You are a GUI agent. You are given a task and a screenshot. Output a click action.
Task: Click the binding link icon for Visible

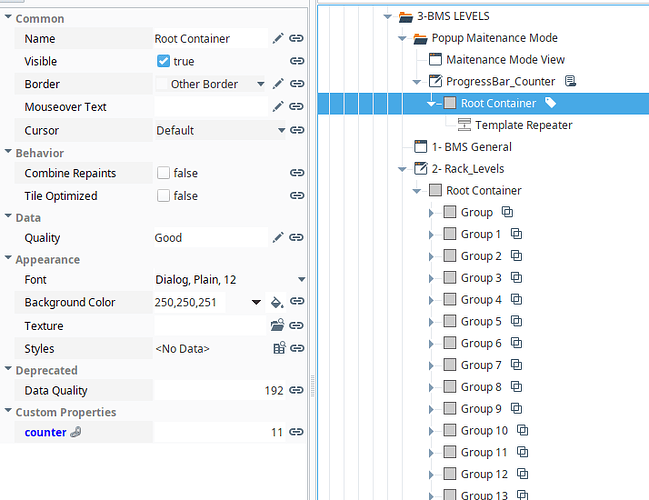pyautogui.click(x=296, y=61)
